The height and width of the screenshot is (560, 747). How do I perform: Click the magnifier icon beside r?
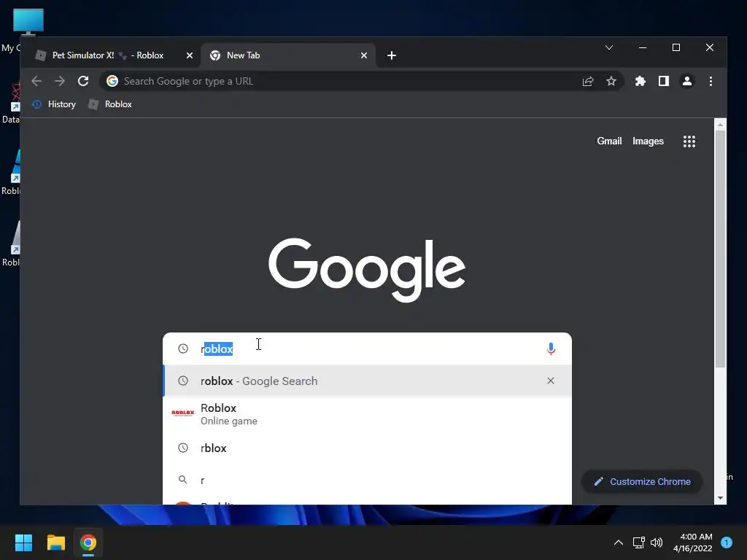point(182,480)
